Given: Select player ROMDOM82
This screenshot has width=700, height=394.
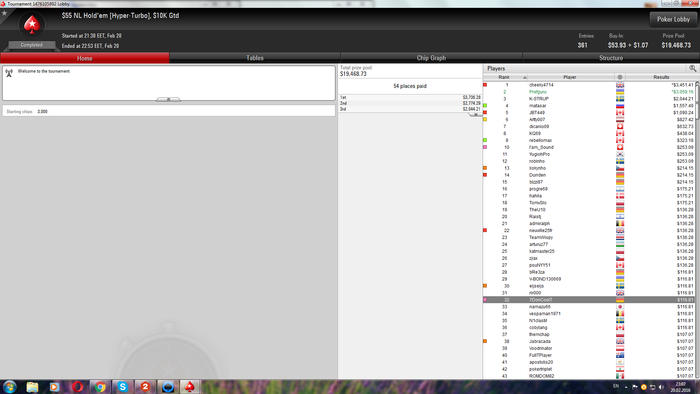Looking at the screenshot, I should tap(589, 376).
